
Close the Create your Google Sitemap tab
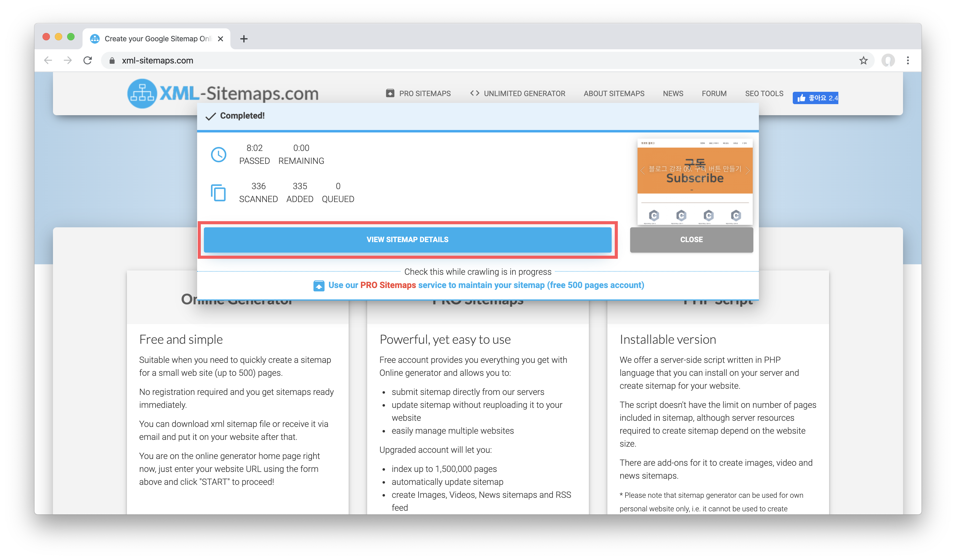[x=221, y=39]
